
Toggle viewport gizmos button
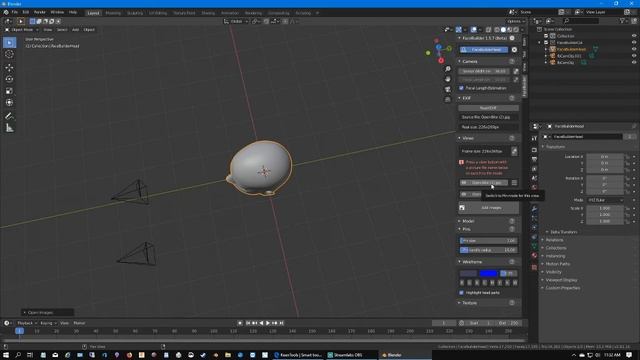pyautogui.click(x=459, y=30)
